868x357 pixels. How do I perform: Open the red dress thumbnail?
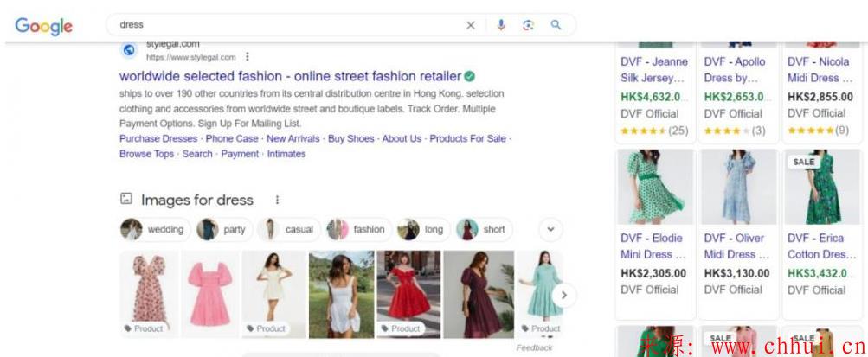pos(408,294)
